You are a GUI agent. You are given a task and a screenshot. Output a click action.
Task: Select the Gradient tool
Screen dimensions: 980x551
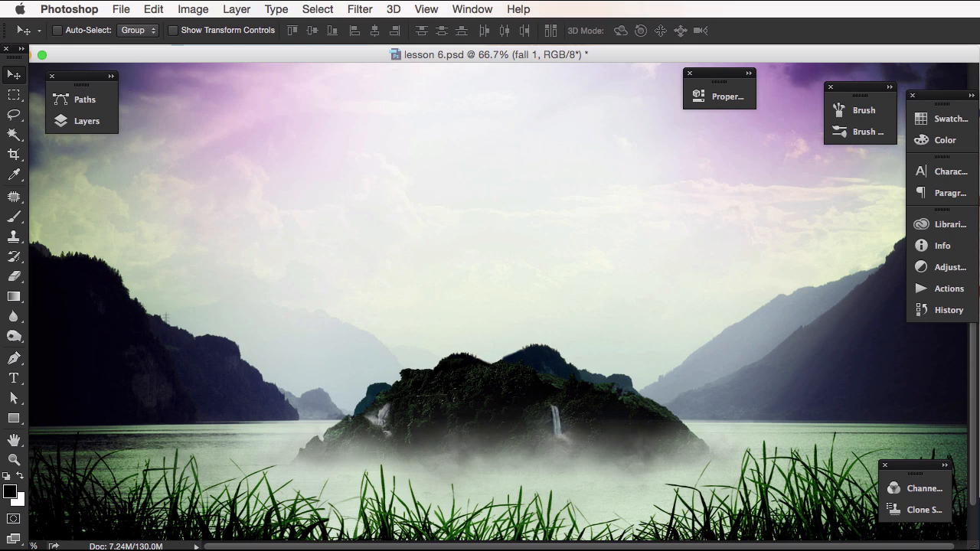click(x=14, y=296)
